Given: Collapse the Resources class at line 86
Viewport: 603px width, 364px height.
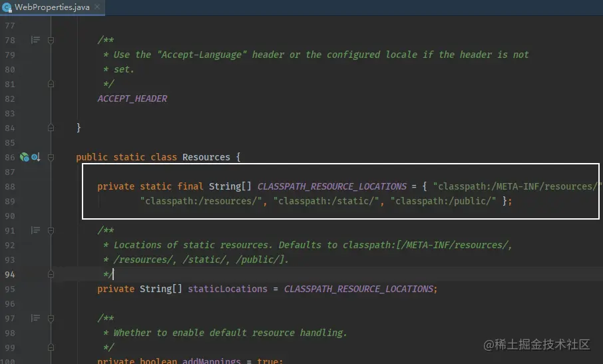Looking at the screenshot, I should click(51, 157).
